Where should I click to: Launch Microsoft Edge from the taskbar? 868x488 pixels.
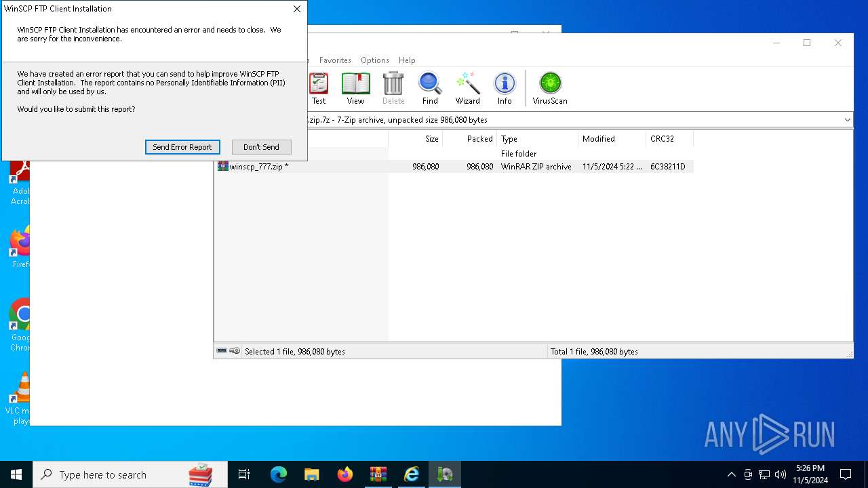click(x=279, y=474)
